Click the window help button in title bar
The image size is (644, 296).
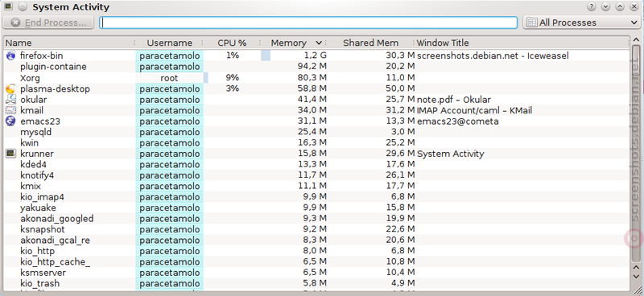click(x=592, y=6)
